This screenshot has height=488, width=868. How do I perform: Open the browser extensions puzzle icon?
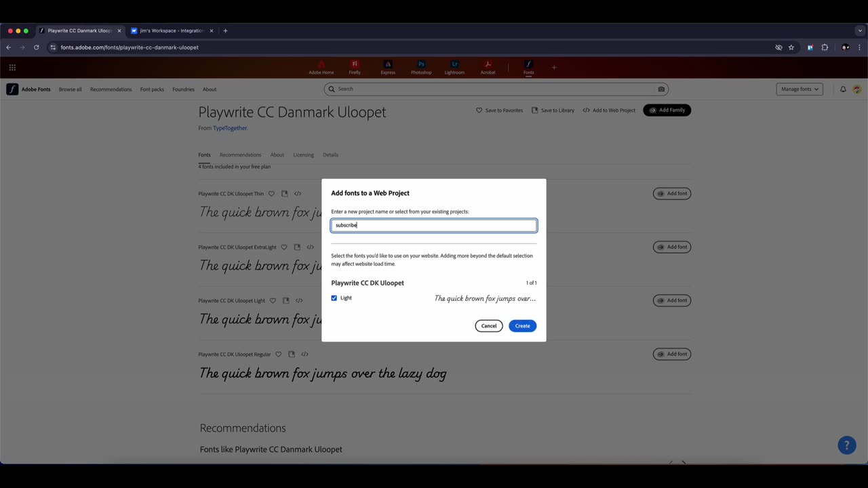[x=825, y=47]
